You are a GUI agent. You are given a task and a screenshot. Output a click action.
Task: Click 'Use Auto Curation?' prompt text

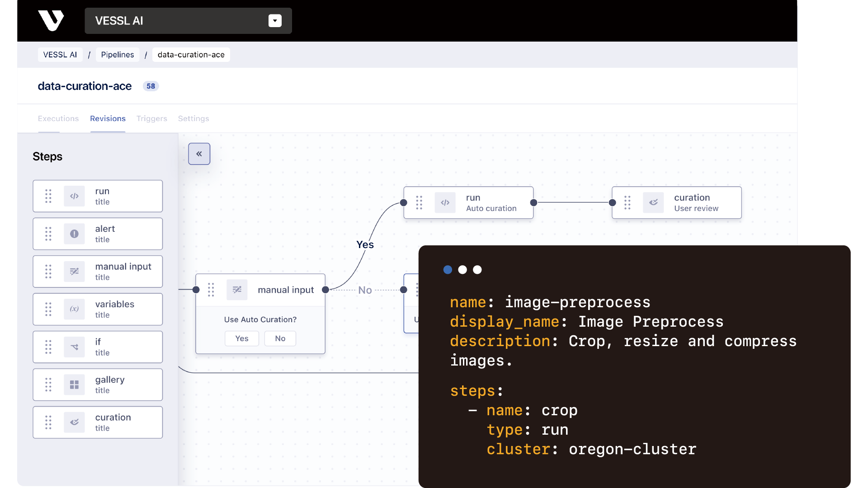pyautogui.click(x=260, y=319)
